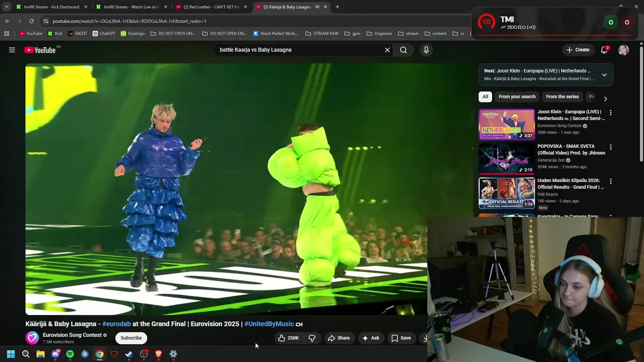Screen dimensions: 644x362
Task: Dislike the video with thumbs down
Action: [x=312, y=338]
